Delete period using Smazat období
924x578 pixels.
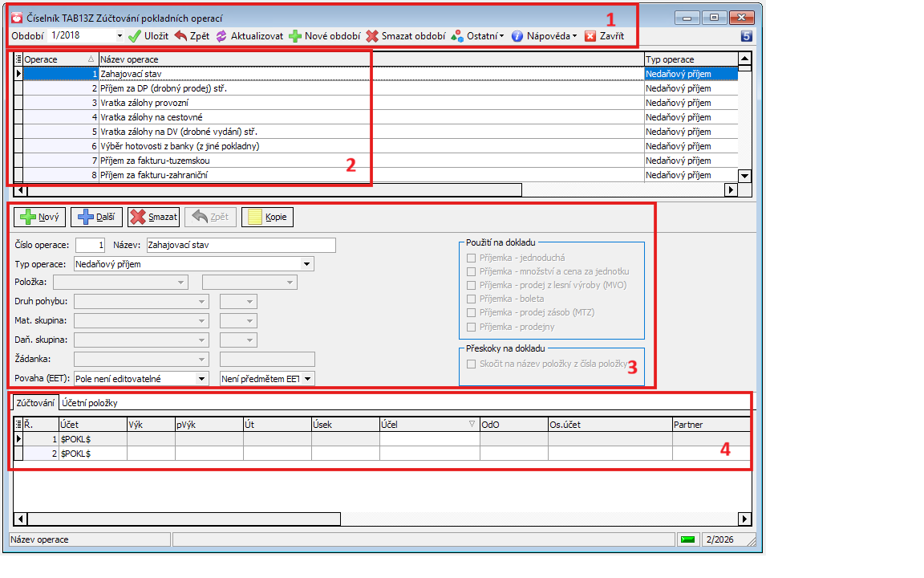click(x=372, y=36)
